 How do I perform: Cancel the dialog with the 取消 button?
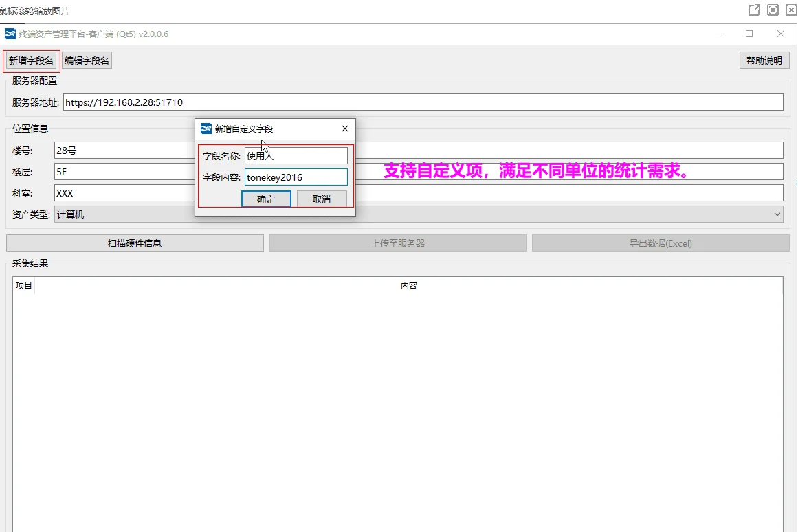coord(322,199)
